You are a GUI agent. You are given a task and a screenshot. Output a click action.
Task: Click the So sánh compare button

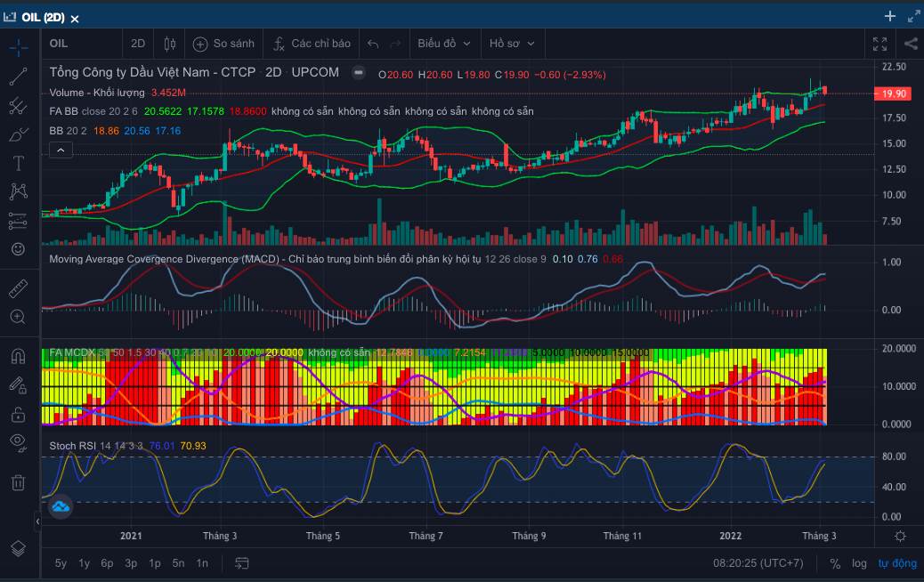[224, 44]
